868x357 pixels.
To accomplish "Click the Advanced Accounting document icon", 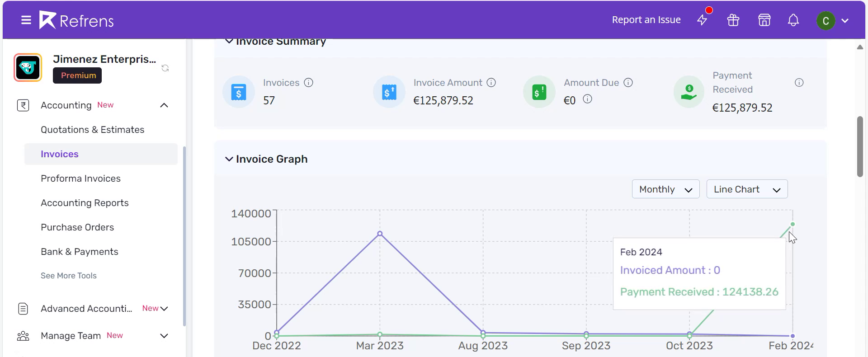I will (23, 309).
